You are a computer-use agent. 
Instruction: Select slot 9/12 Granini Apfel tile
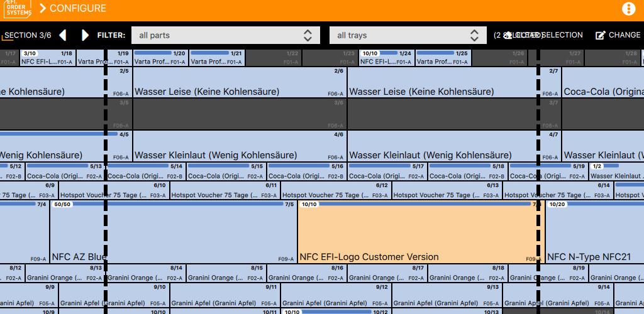tap(336, 295)
